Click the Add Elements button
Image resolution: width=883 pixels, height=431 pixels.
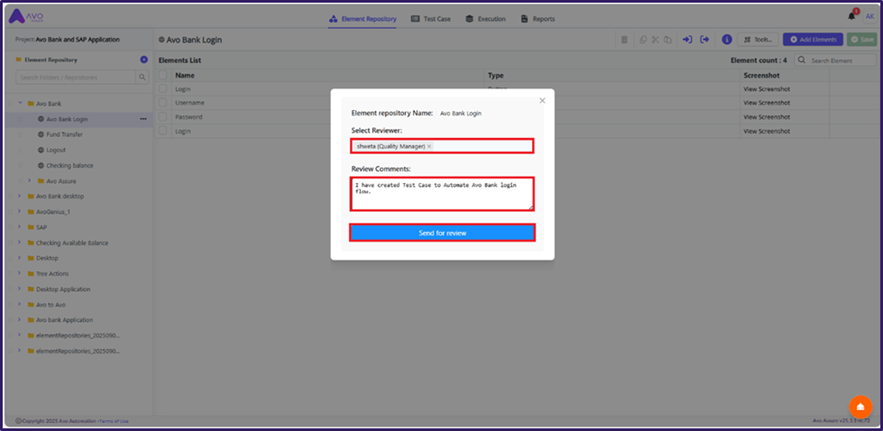click(812, 40)
